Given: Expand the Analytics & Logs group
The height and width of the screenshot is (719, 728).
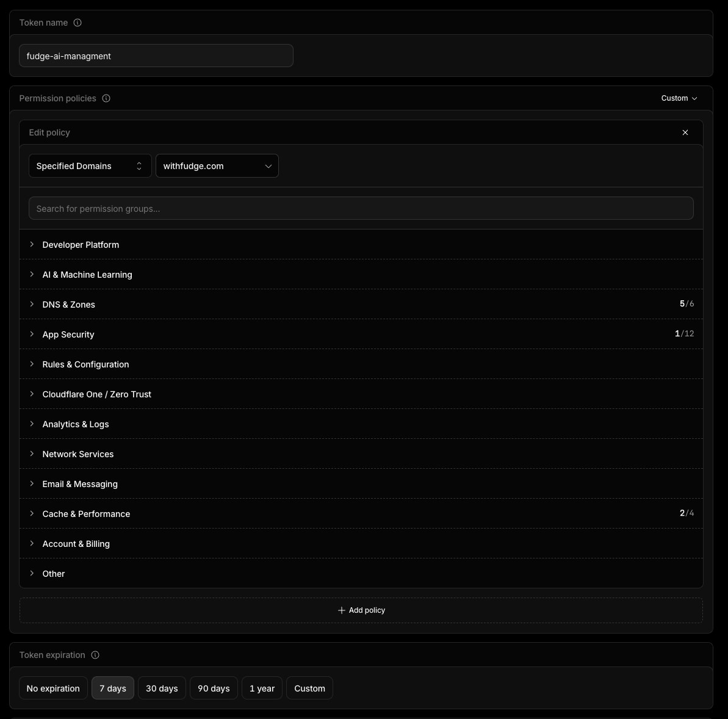Looking at the screenshot, I should 361,424.
